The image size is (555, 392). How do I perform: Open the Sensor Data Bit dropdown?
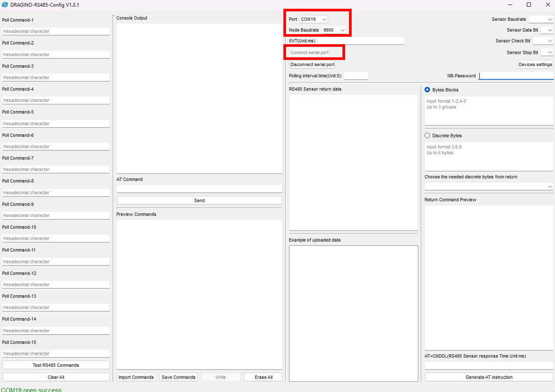coord(547,30)
